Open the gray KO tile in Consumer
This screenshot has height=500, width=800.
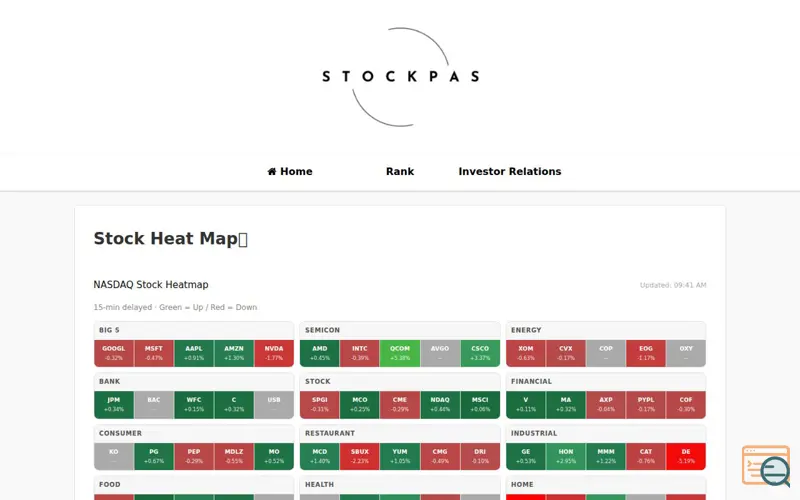114,456
